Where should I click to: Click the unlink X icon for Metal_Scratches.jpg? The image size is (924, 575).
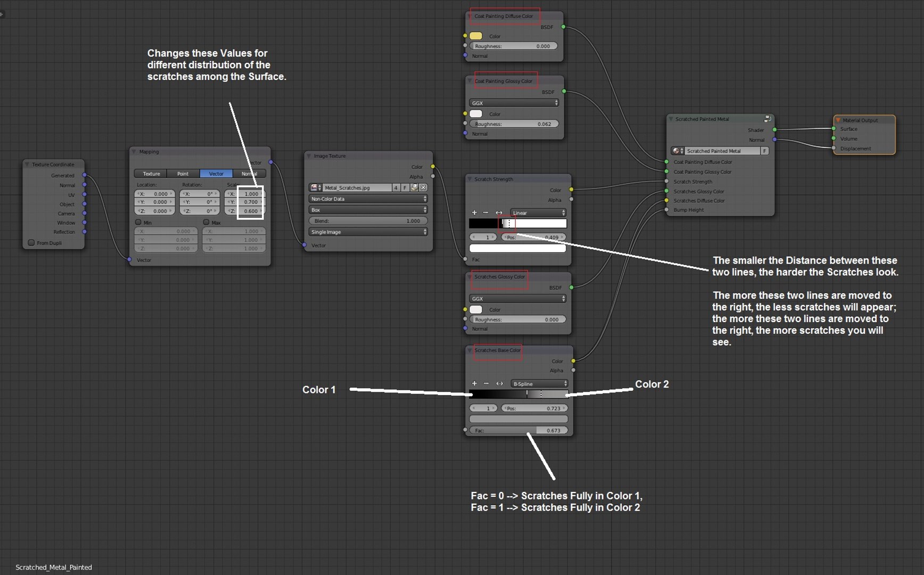[x=423, y=187]
